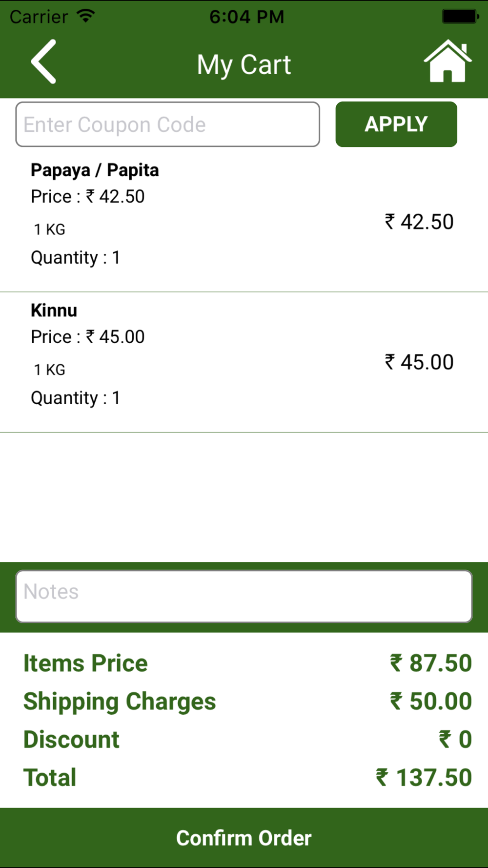
Task: Tap the Kinnu Quantity : 1 label
Action: click(x=75, y=398)
